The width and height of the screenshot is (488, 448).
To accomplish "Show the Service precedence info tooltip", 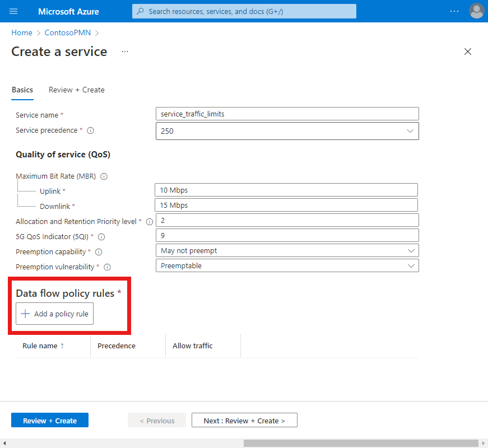I will [x=90, y=130].
